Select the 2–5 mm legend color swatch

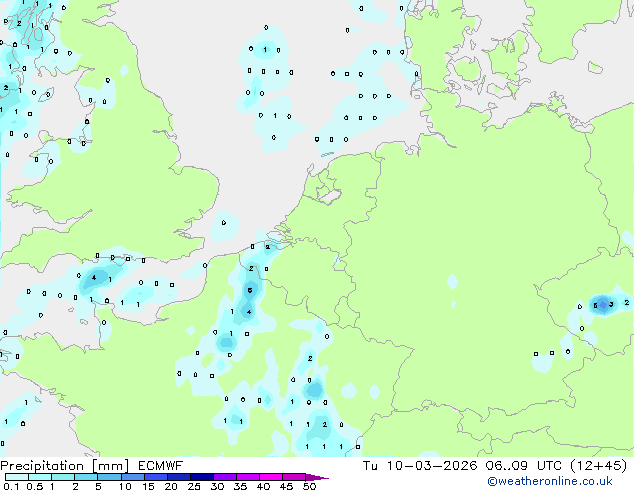point(86,477)
